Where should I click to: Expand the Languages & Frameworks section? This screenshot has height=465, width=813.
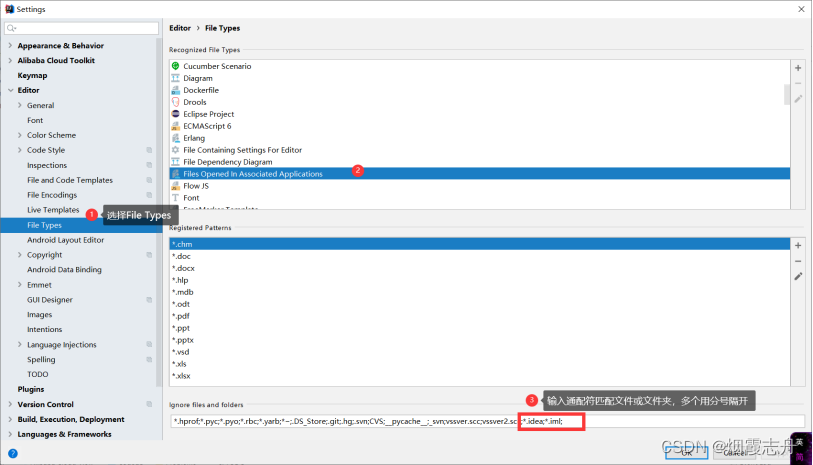coord(10,434)
